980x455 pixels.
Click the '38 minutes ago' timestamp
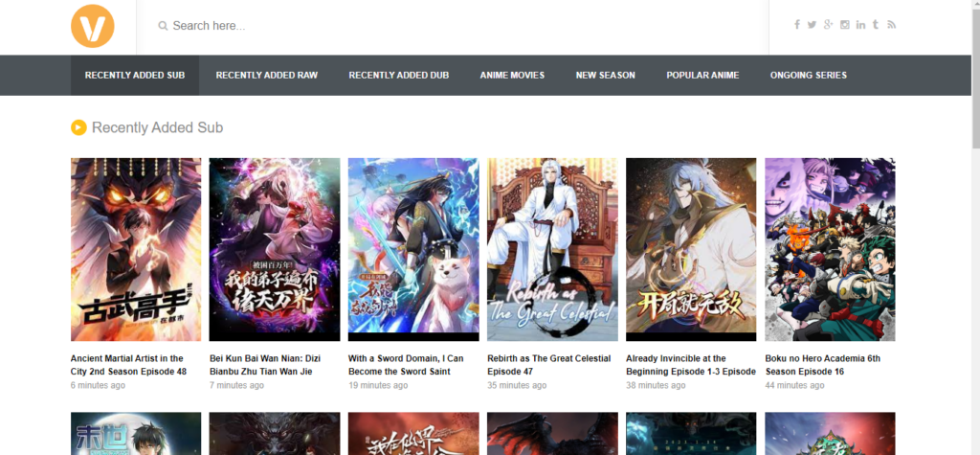[656, 385]
